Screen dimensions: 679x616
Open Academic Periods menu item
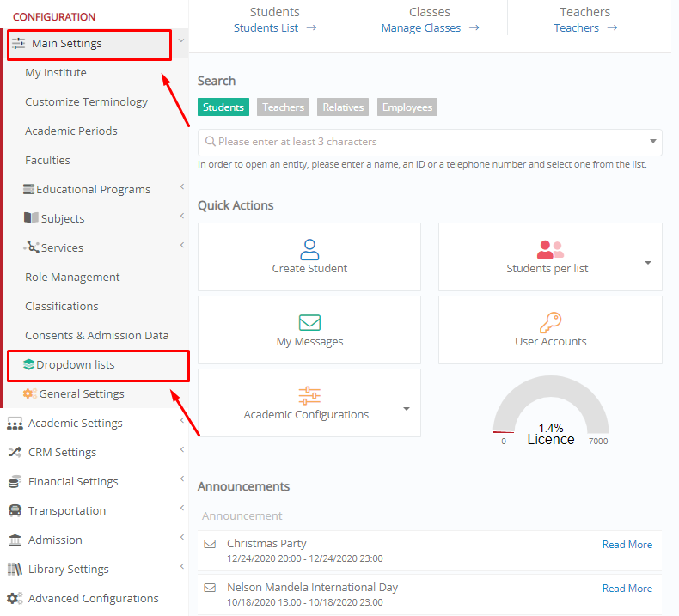(x=71, y=131)
